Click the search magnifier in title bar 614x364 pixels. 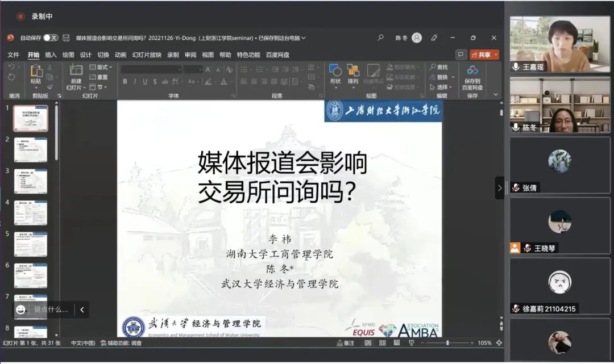(x=380, y=38)
